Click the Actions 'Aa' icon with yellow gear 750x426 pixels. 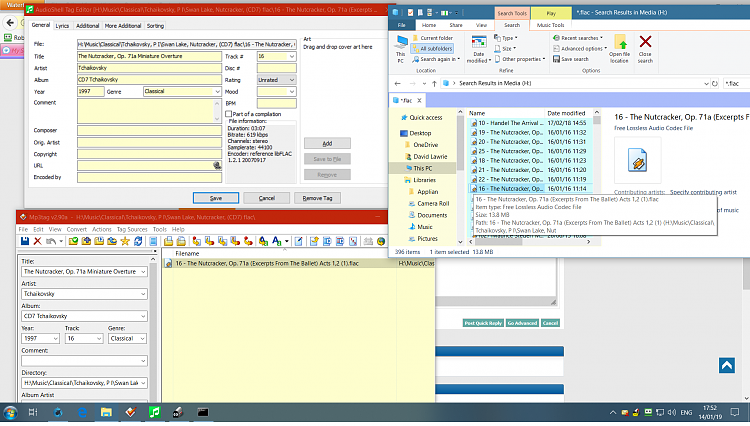point(263,241)
